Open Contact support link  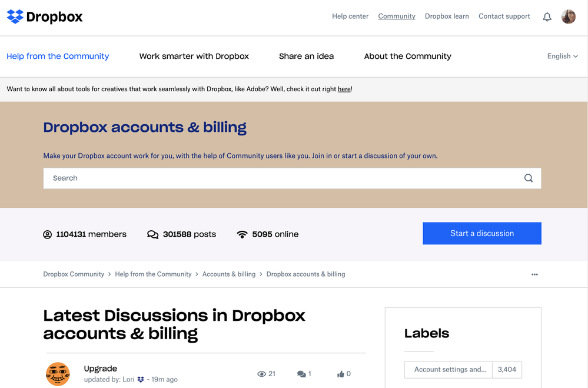504,16
